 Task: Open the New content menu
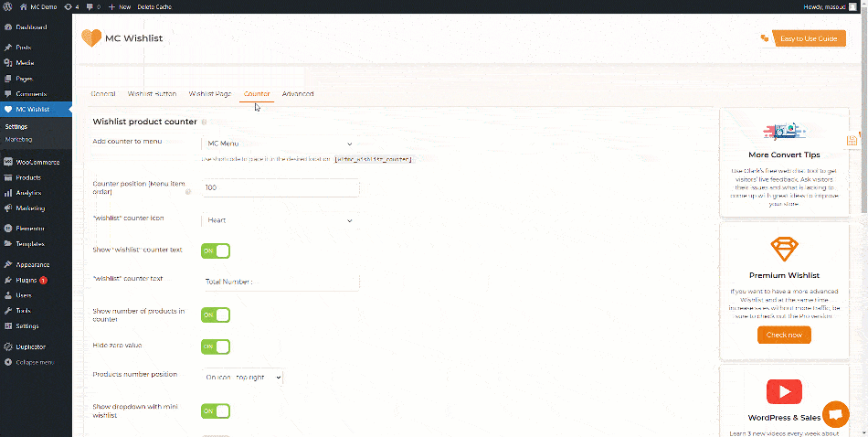(x=119, y=6)
